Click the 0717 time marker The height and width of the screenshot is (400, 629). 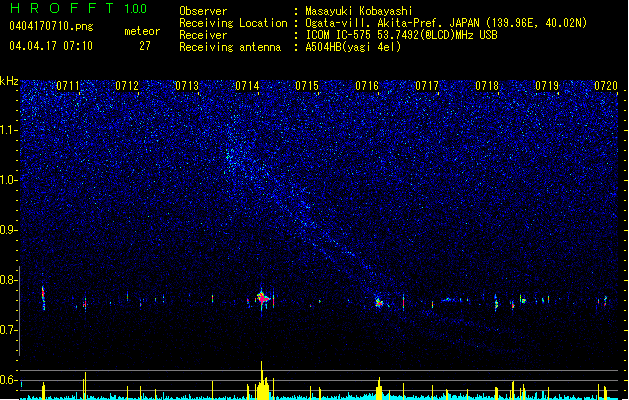(427, 86)
